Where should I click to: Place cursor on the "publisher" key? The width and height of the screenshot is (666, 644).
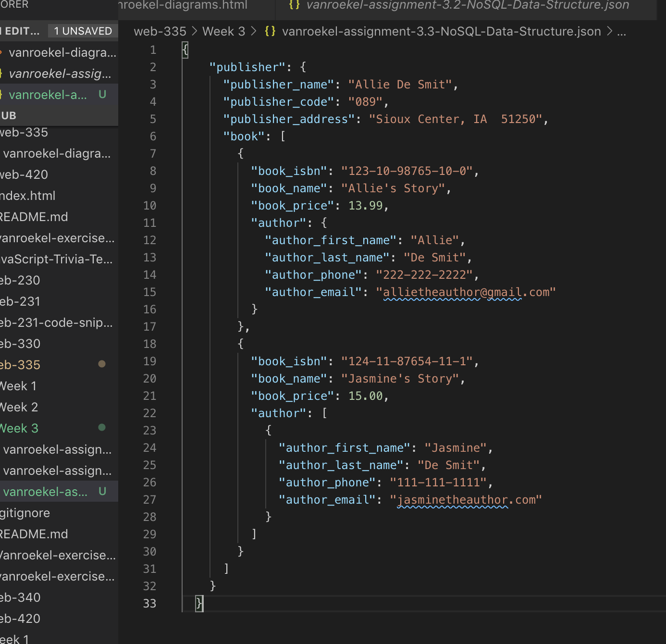tap(247, 67)
